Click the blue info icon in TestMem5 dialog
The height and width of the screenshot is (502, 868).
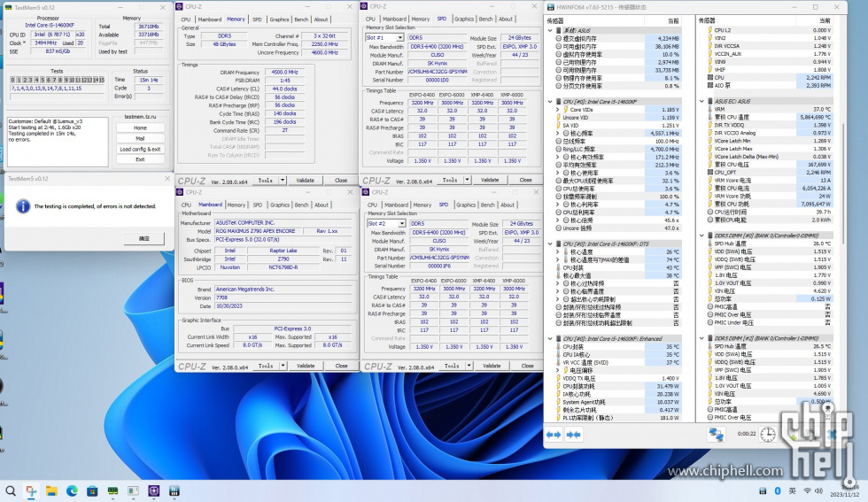click(23, 206)
